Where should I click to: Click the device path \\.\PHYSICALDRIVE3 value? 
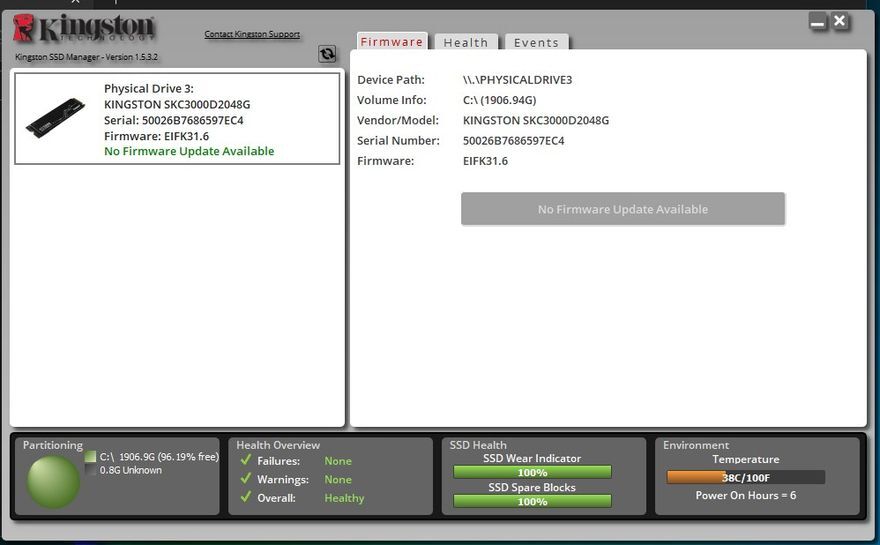517,80
